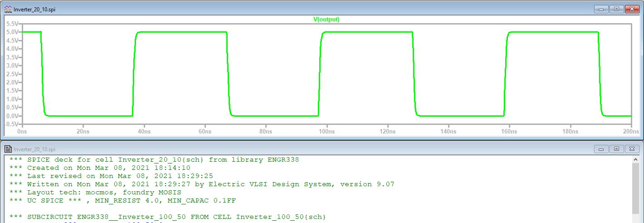Viewport: 644px width, 223px height.
Task: Click the 5.0V label on vertical axis
Action: [12, 32]
